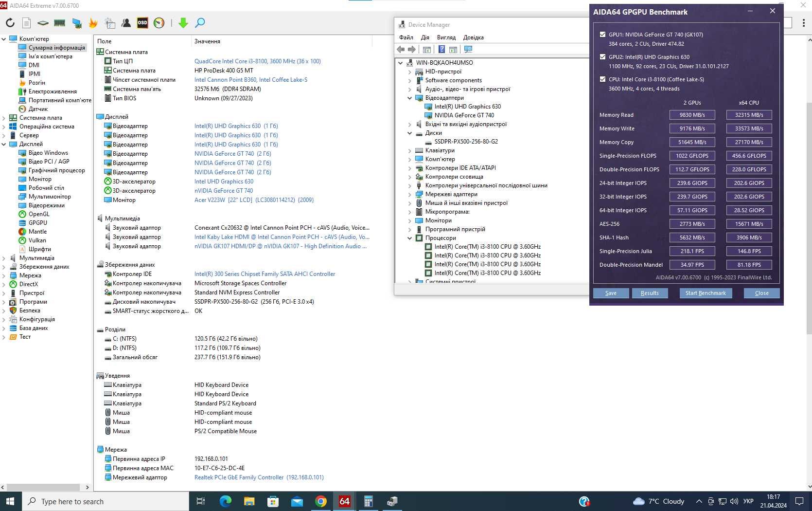Open Calculator from the taskbar

pos(368,501)
